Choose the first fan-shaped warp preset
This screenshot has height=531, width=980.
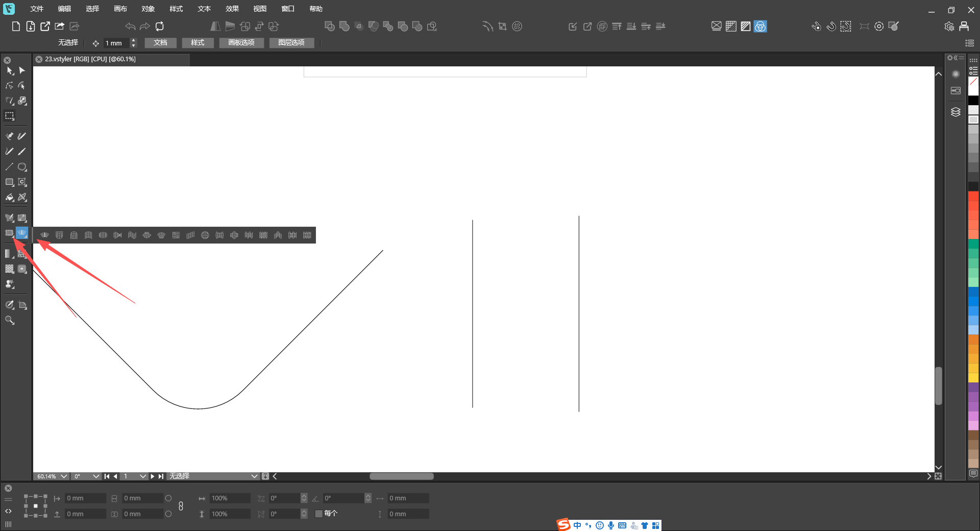(45, 235)
